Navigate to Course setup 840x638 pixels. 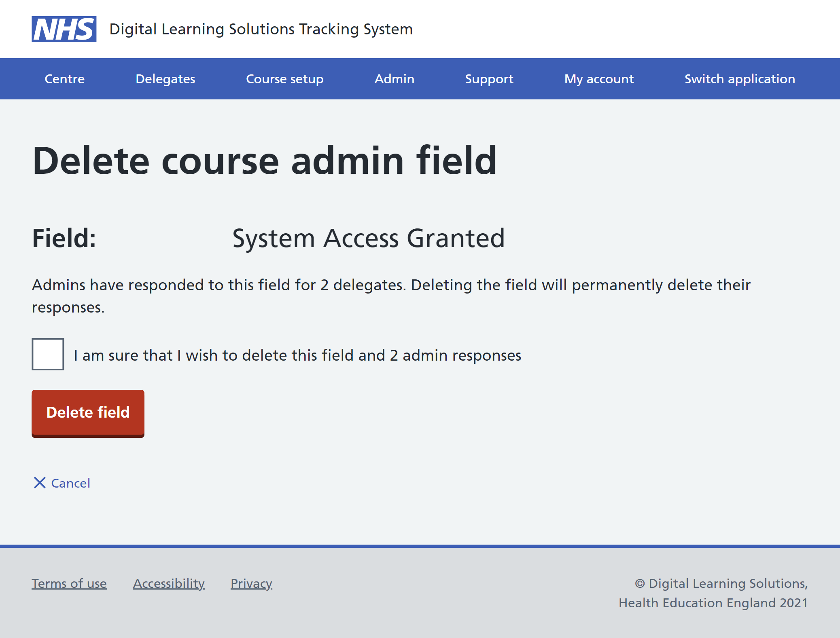click(x=284, y=79)
